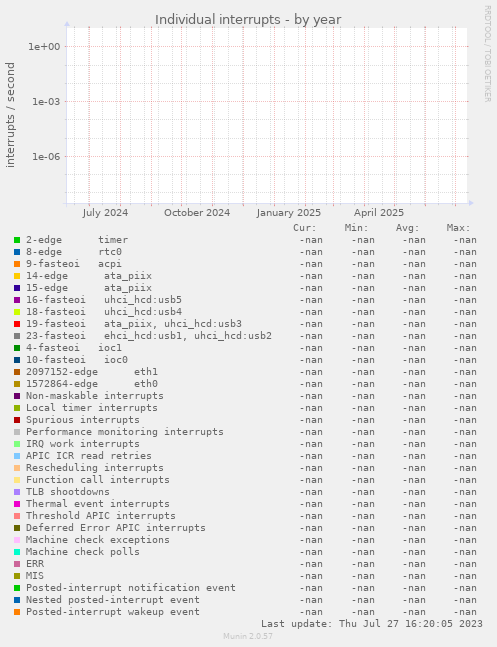Click the Avg: column header
The width and height of the screenshot is (497, 647).
click(407, 228)
